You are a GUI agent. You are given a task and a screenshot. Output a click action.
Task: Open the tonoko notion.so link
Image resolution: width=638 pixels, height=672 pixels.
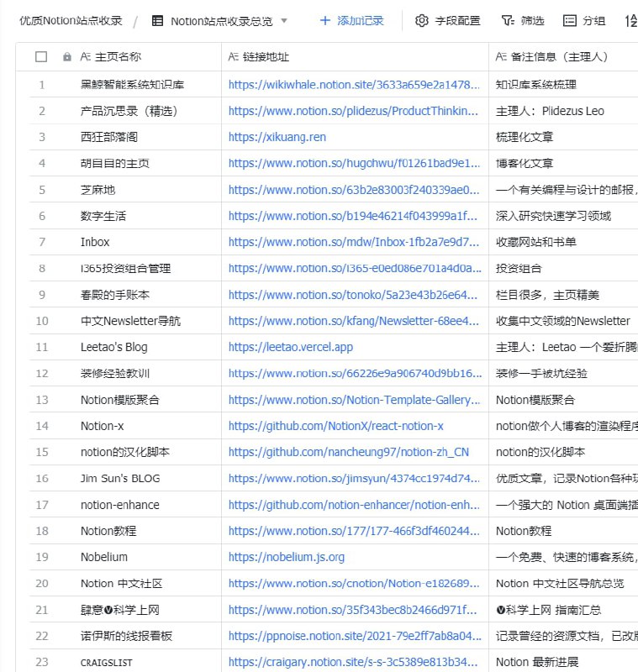coord(353,295)
